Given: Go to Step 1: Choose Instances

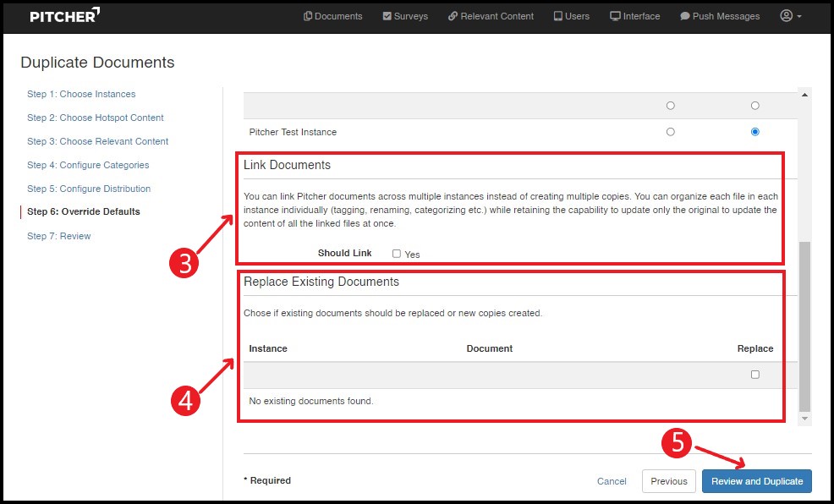Looking at the screenshot, I should [81, 94].
